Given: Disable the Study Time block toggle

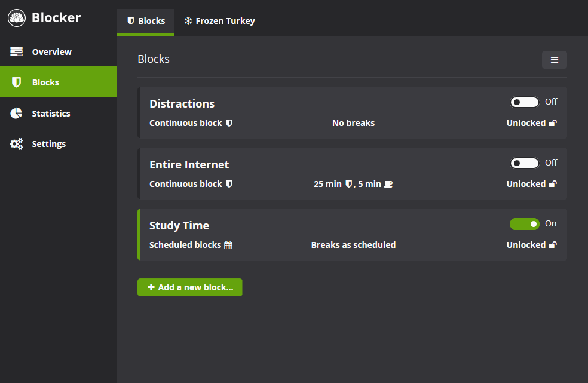Looking at the screenshot, I should coord(524,224).
